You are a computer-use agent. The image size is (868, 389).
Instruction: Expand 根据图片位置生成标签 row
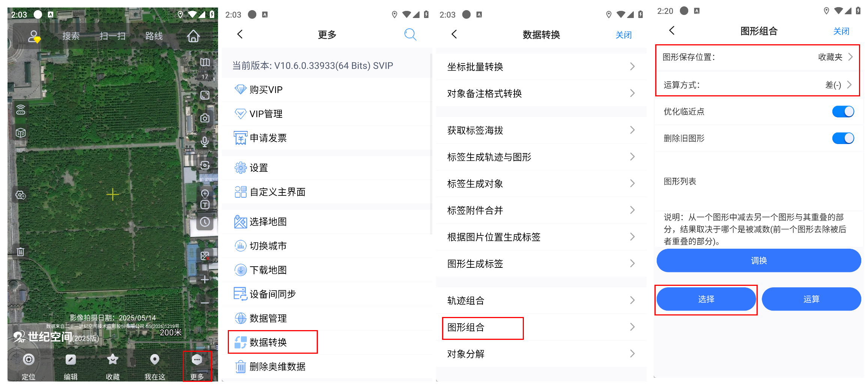click(x=541, y=237)
